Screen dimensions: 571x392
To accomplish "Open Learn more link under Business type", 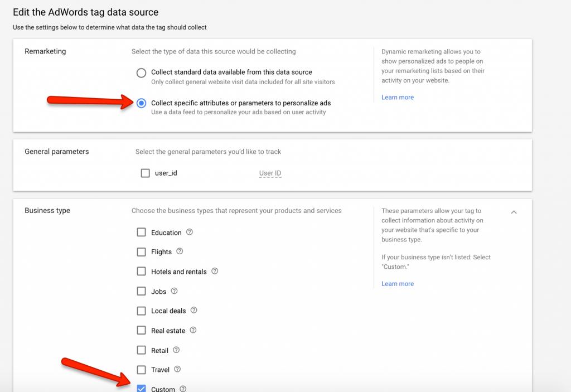I will tap(397, 284).
